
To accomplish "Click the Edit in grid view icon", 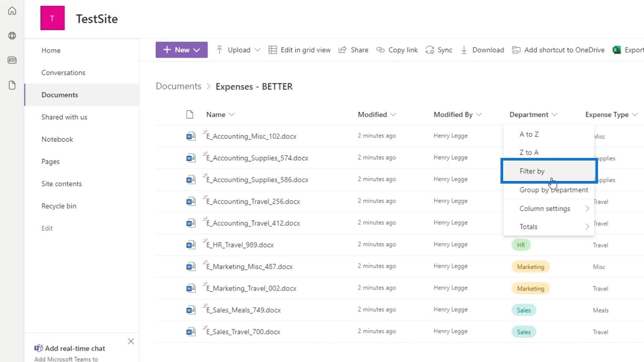I will (272, 50).
